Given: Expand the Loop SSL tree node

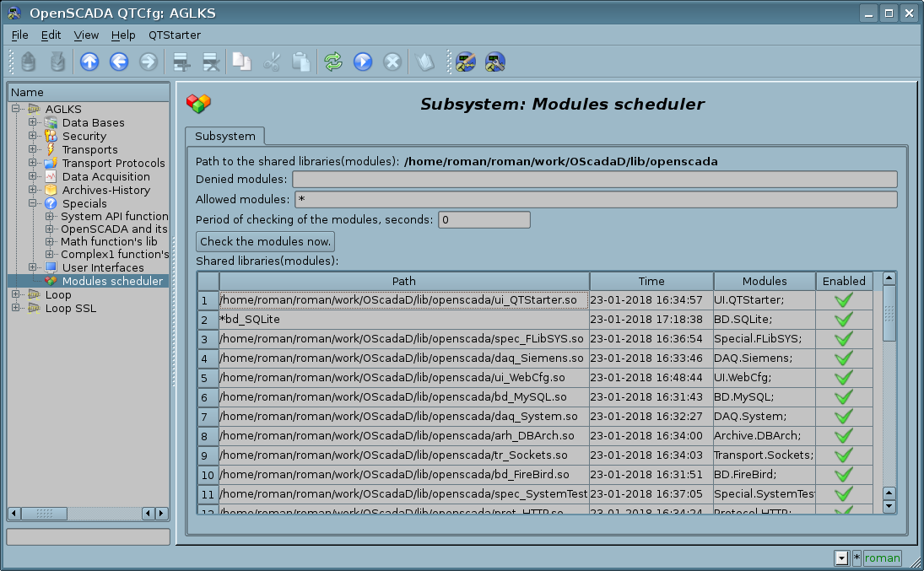Looking at the screenshot, I should [x=15, y=308].
